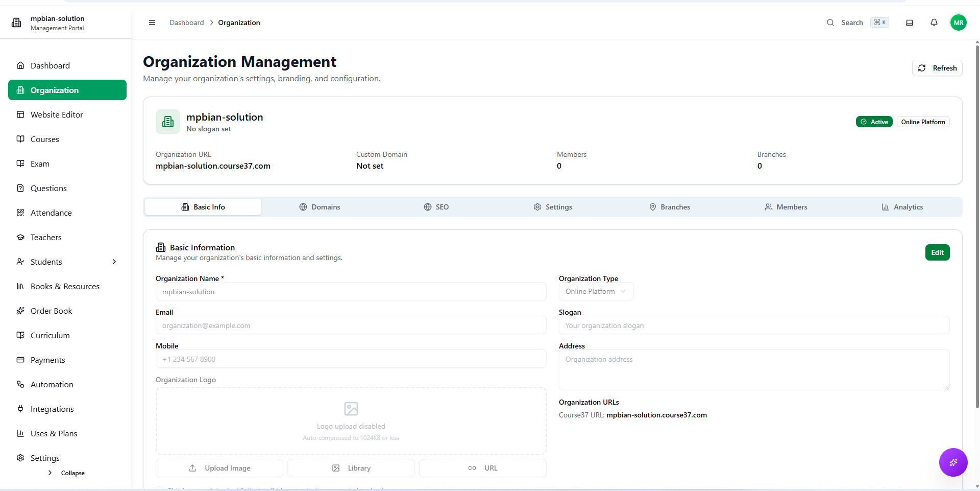Image resolution: width=980 pixels, height=491 pixels.
Task: Click the Organization Name input field
Action: [351, 292]
